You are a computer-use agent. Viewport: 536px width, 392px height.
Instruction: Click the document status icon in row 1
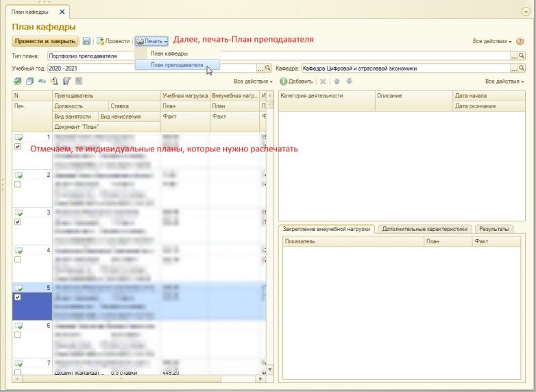[19, 137]
